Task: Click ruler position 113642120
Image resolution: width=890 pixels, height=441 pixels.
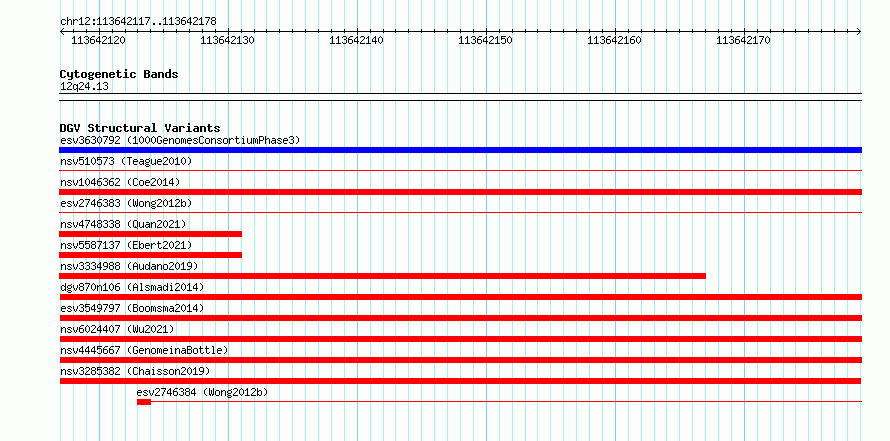Action: click(x=98, y=40)
